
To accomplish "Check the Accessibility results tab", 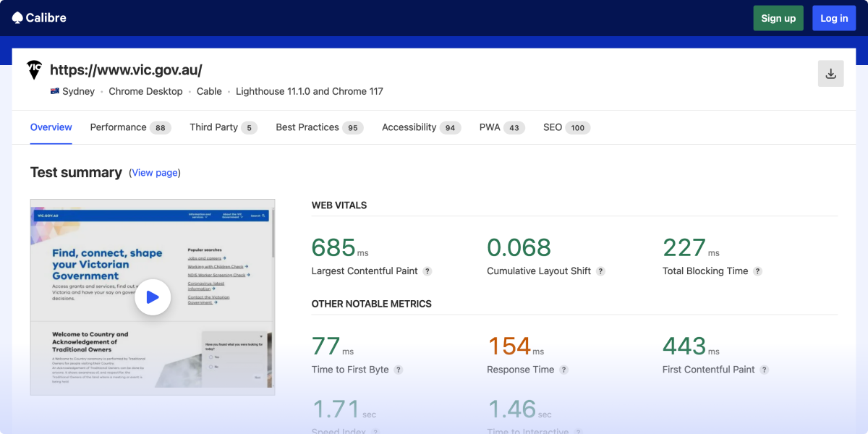I will coord(410,127).
